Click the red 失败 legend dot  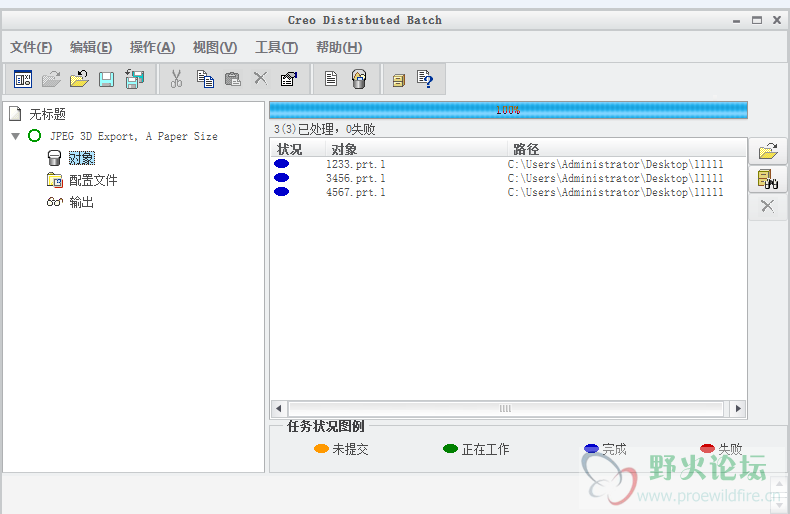coord(707,448)
